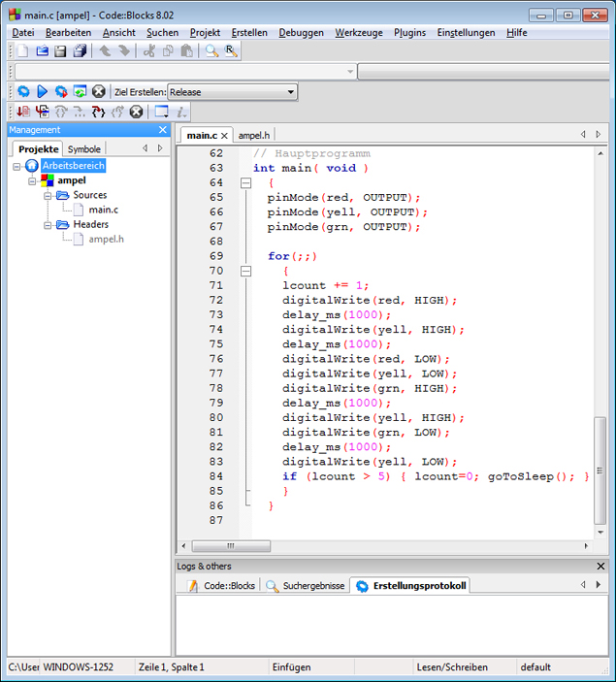Open the Ziel Erstellen Release dropdown
This screenshot has width=616, height=682.
pos(232,92)
